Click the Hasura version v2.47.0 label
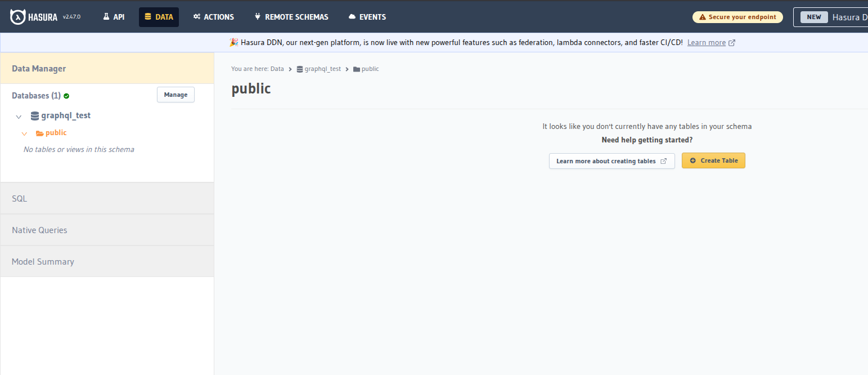The height and width of the screenshot is (375, 868). pos(71,17)
